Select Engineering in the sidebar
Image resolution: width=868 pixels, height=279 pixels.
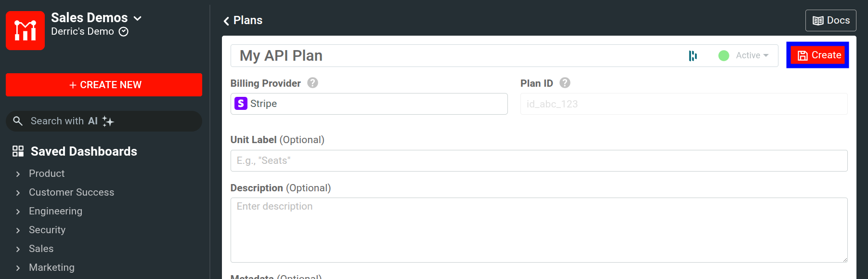[x=55, y=211]
